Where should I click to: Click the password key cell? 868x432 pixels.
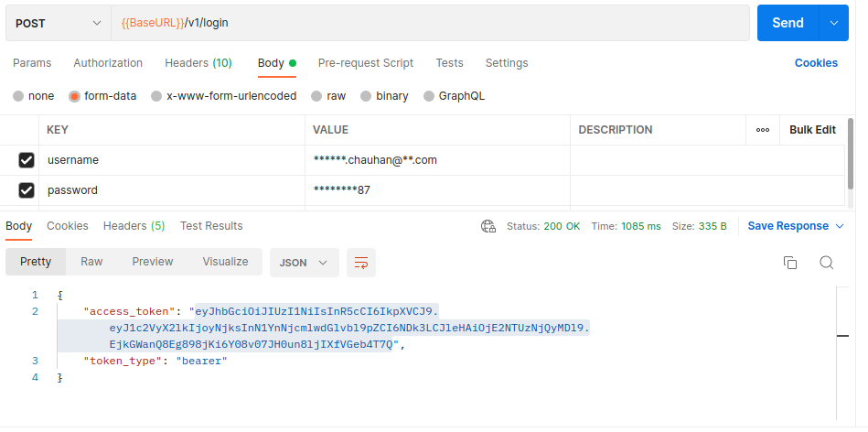(x=172, y=190)
